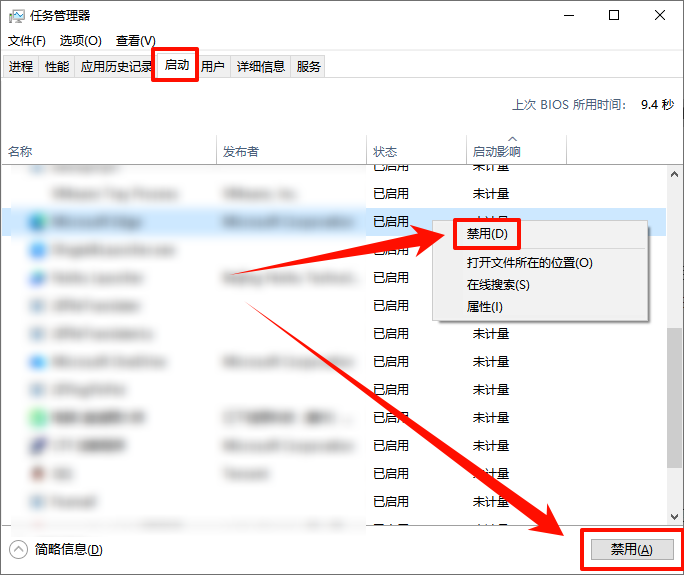Switch to the 进程 tab
Screen dimensions: 684x575
[21, 66]
